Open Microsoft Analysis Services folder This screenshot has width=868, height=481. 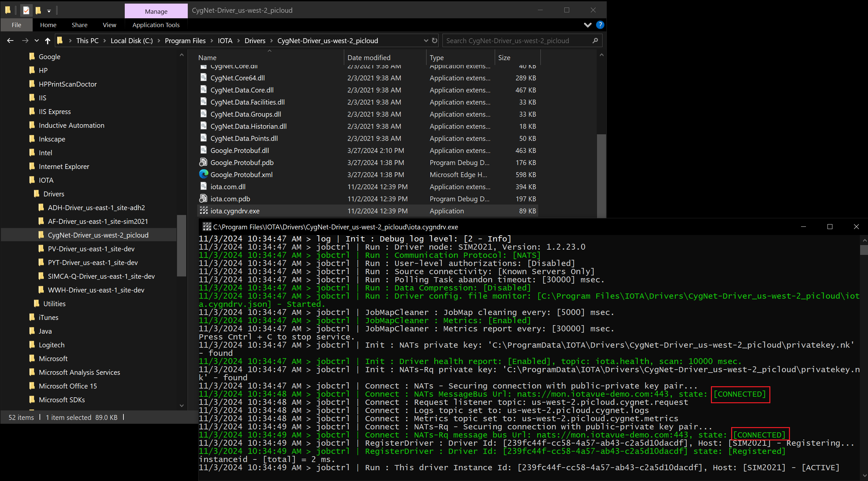79,373
